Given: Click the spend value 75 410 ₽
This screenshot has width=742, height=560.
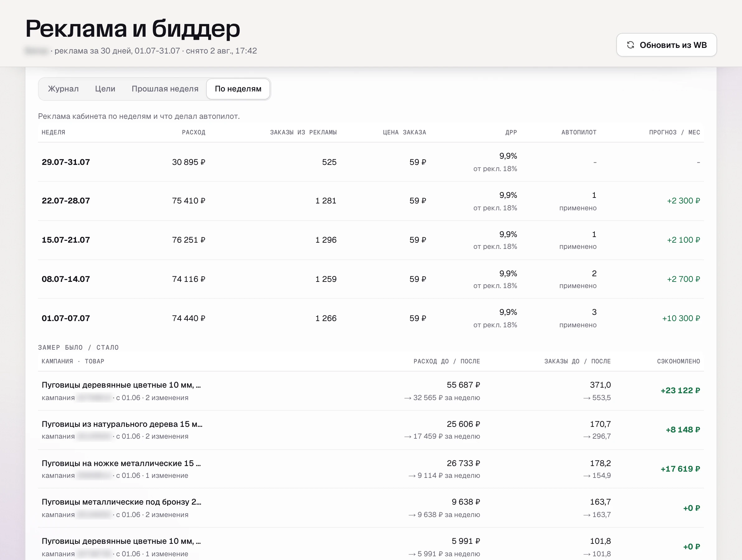Looking at the screenshot, I should 189,201.
